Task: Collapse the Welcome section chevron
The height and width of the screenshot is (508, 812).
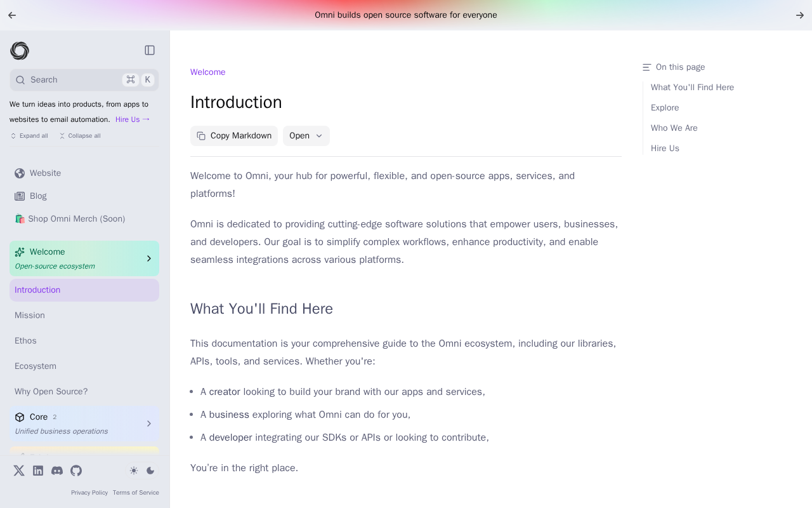Action: coord(149,258)
